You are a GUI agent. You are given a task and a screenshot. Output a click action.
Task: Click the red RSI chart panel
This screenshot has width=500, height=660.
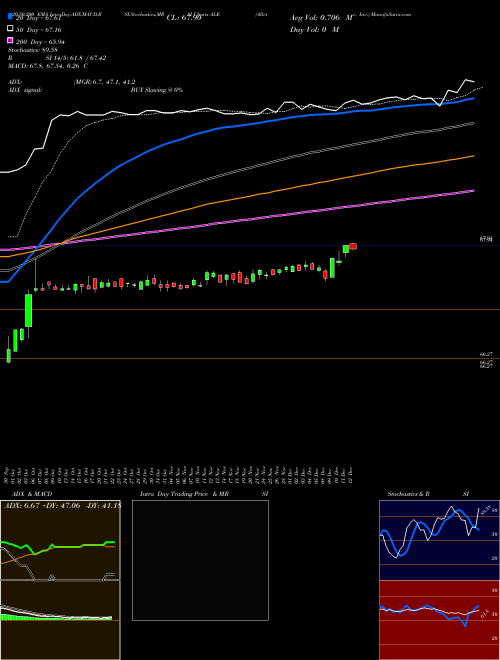439,620
